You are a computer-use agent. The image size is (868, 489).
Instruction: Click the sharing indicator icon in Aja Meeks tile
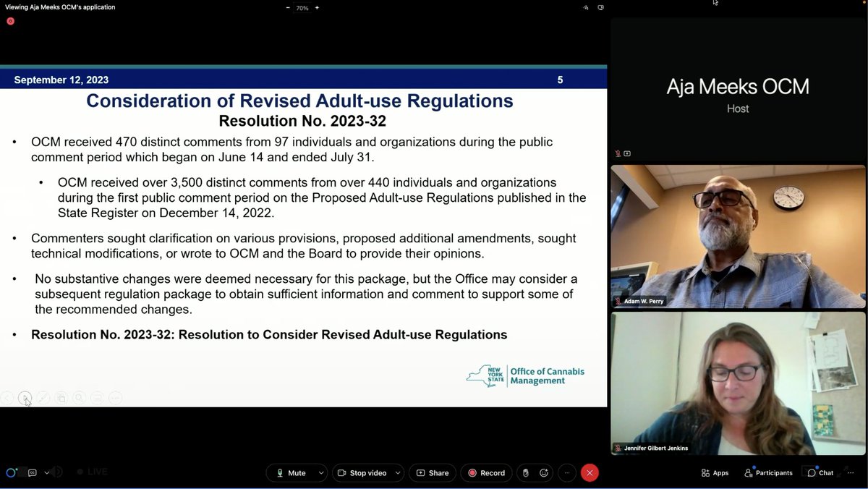(627, 153)
